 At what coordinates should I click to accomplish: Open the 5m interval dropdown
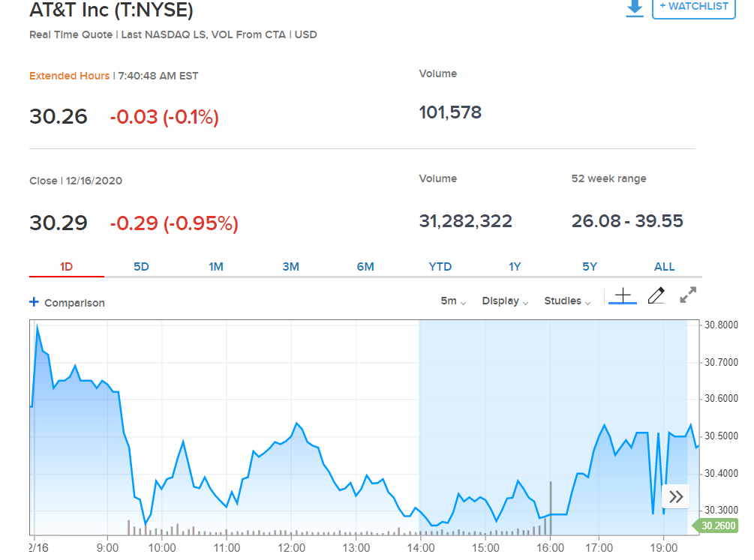453,301
